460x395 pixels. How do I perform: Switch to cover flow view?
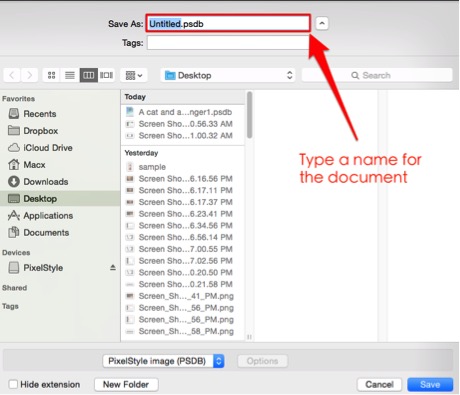point(106,75)
